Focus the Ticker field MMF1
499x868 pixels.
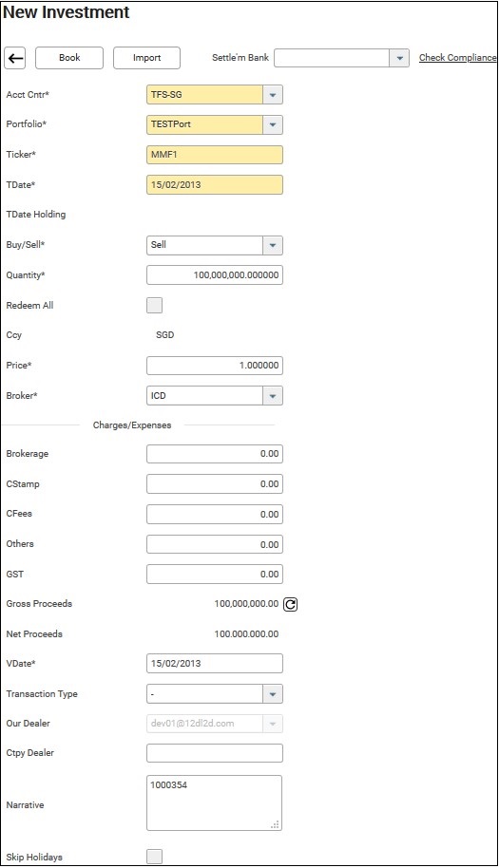(215, 155)
